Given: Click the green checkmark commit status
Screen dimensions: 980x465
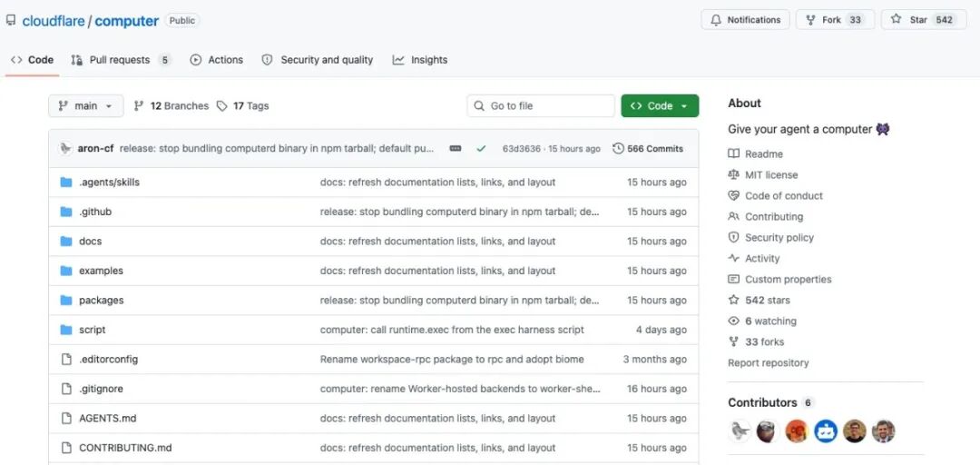Looking at the screenshot, I should tap(481, 149).
